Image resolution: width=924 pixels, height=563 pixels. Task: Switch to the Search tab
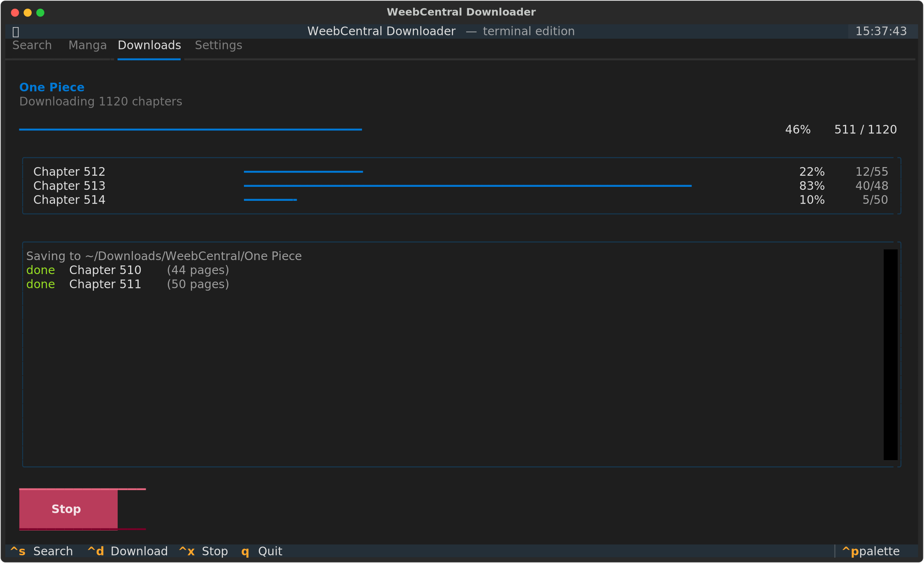tap(32, 45)
